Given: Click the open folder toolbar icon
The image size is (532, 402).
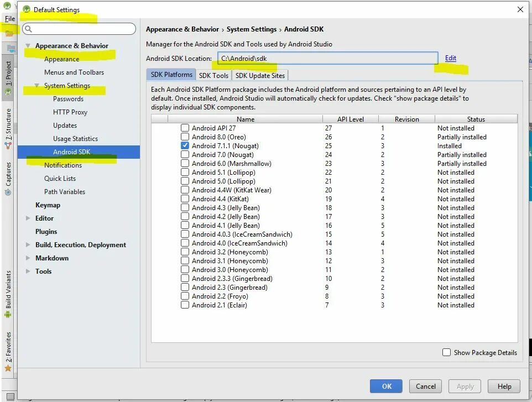Looking at the screenshot, I should (x=9, y=33).
